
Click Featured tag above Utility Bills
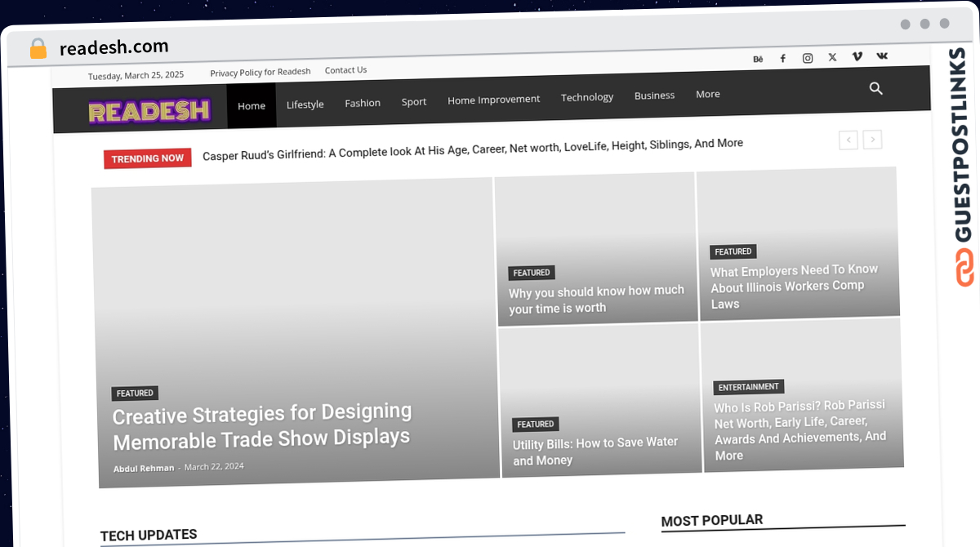pyautogui.click(x=536, y=425)
